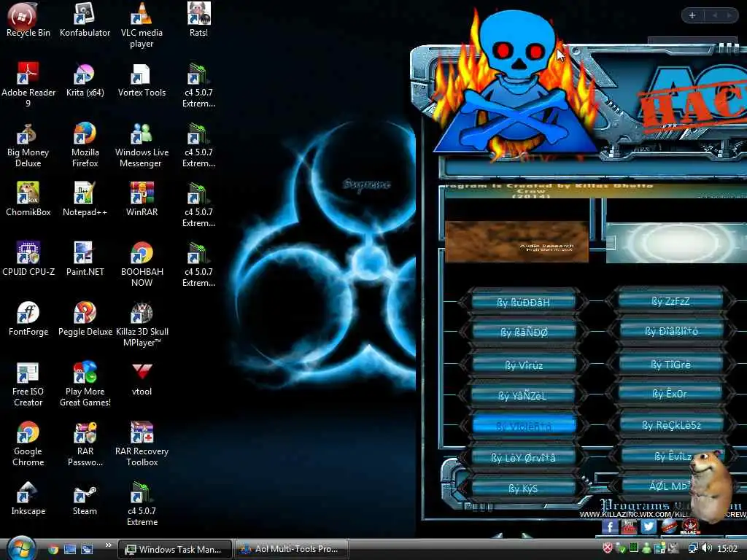Click the By Diablito button
Image resolution: width=747 pixels, height=560 pixels.
pos(670,330)
